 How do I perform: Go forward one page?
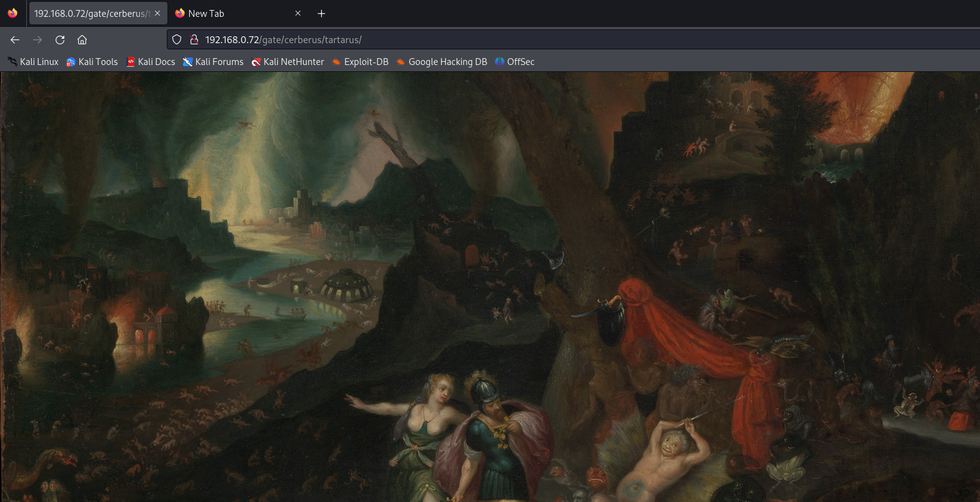pyautogui.click(x=37, y=40)
